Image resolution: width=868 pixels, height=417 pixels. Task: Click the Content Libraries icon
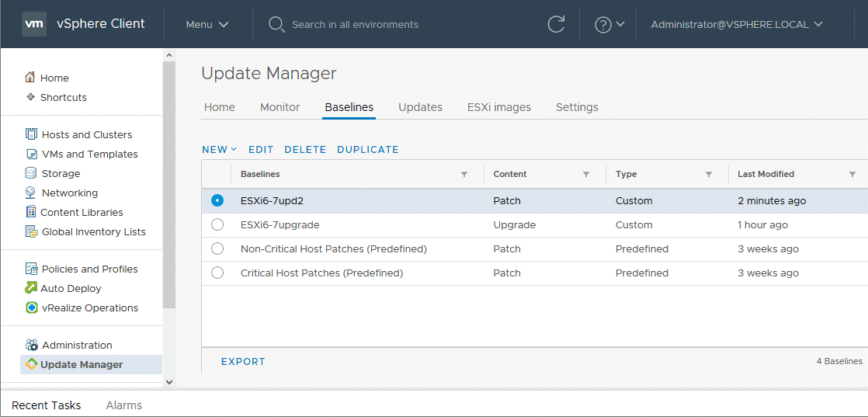(x=31, y=212)
